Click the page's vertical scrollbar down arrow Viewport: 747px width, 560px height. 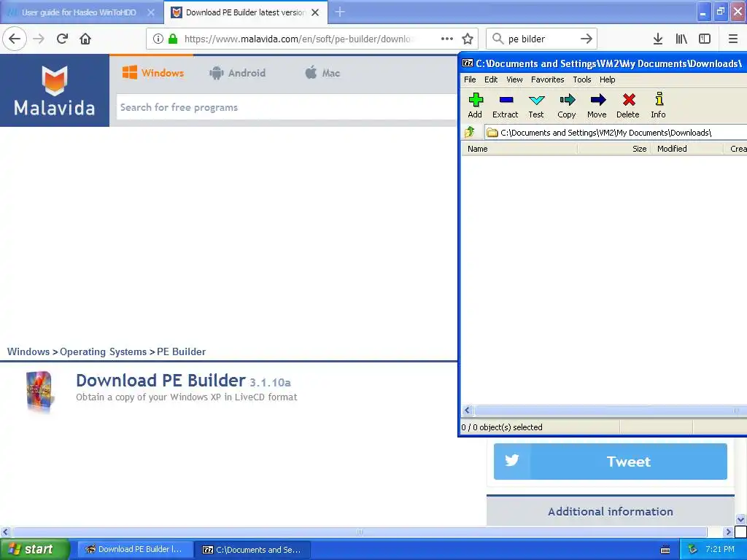tap(741, 519)
